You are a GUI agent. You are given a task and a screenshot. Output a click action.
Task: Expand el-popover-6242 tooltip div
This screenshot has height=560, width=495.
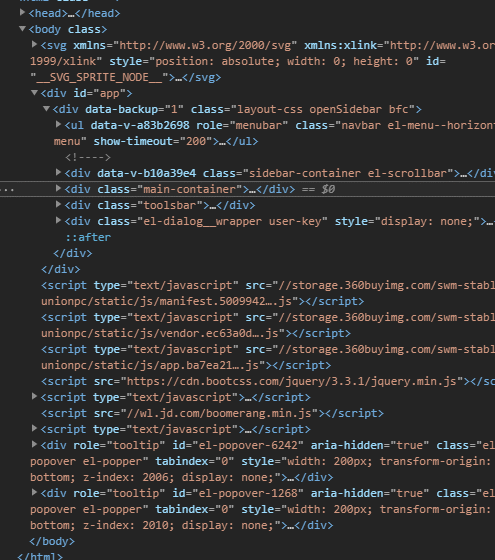tap(34, 445)
